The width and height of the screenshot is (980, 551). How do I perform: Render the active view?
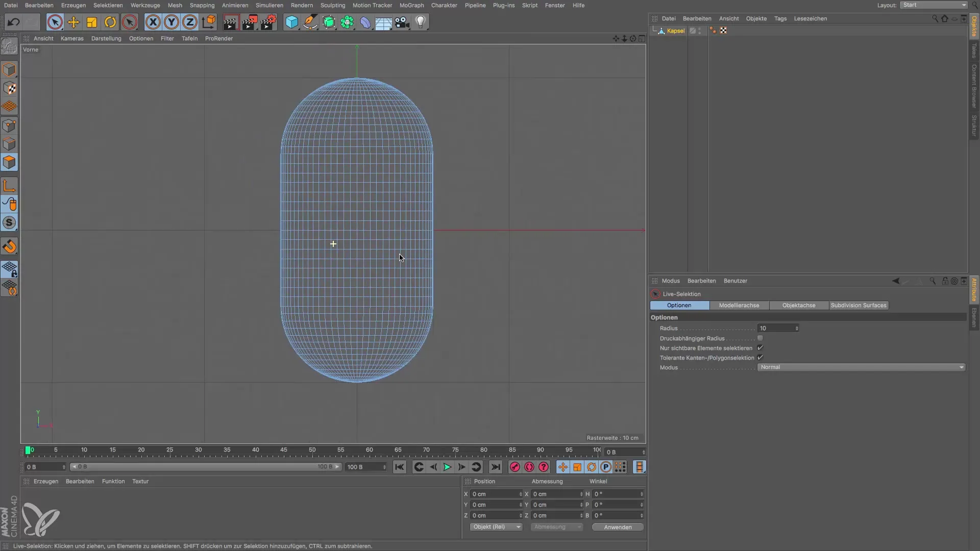tap(231, 22)
